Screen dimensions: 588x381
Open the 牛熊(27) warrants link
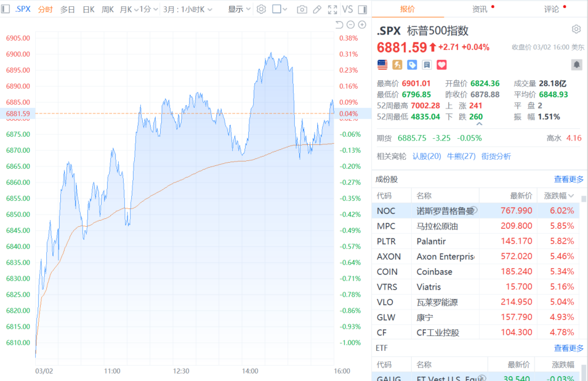pos(461,156)
